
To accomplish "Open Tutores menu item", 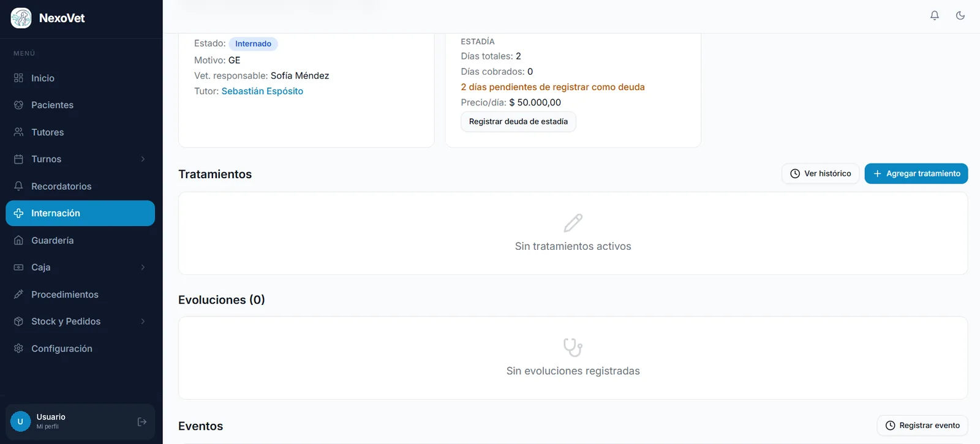I will tap(80, 132).
